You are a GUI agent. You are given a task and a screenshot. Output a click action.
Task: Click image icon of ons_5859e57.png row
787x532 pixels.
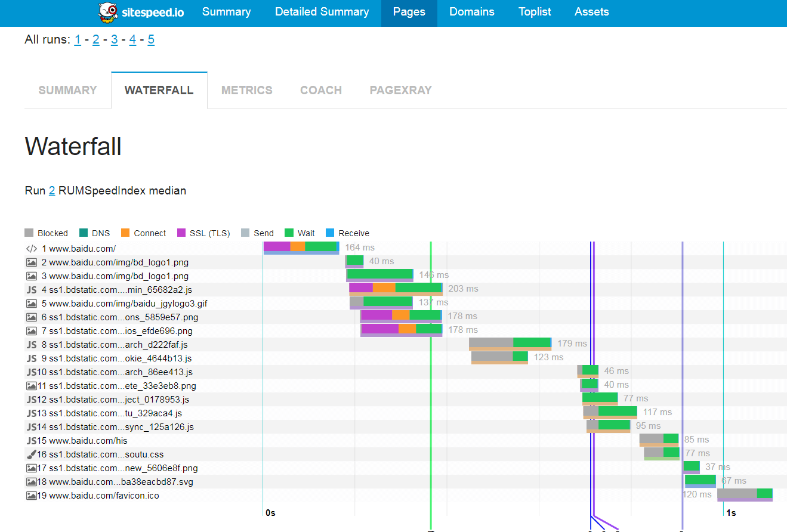[x=32, y=317]
